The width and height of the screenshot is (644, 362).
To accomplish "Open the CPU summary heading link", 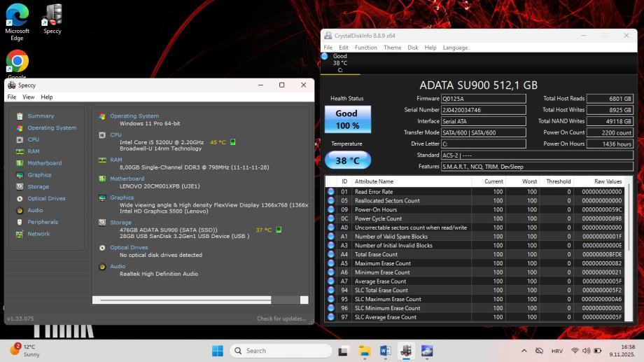I will 115,134.
